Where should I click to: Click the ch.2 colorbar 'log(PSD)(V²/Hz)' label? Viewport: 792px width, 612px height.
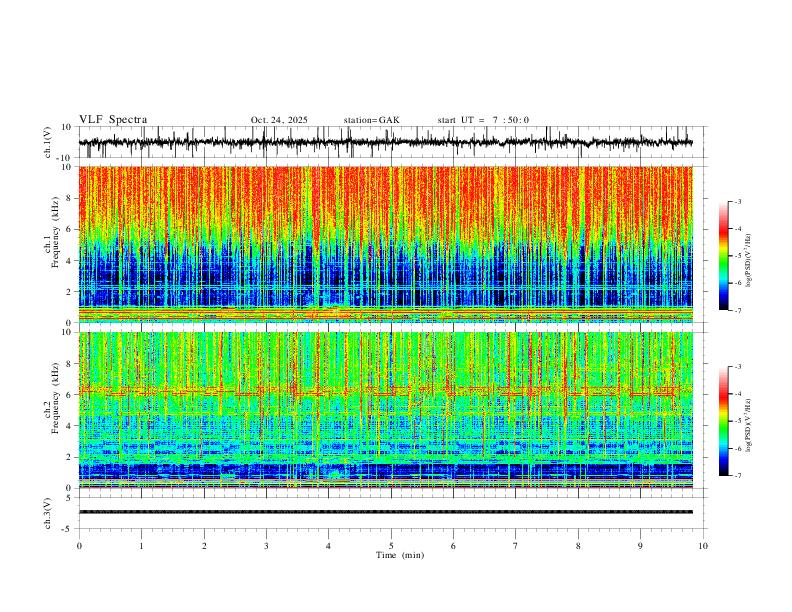coord(749,425)
